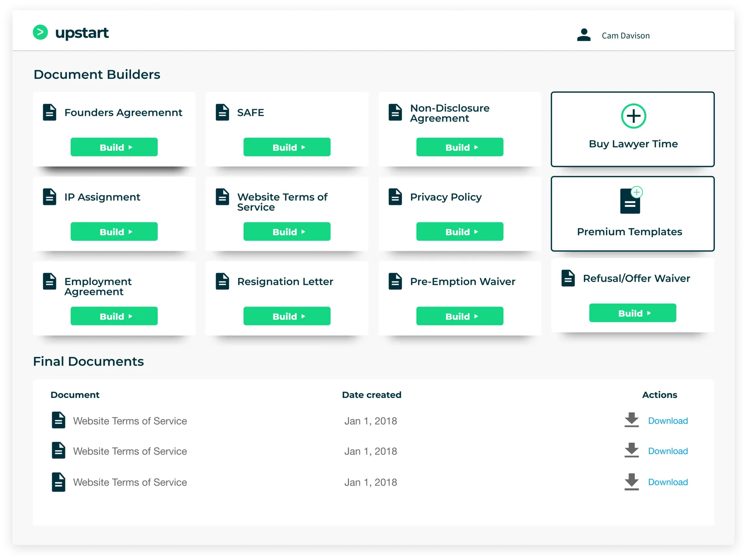Open the Buy Lawyer Time card
Viewport: 747px width, 560px height.
633,129
